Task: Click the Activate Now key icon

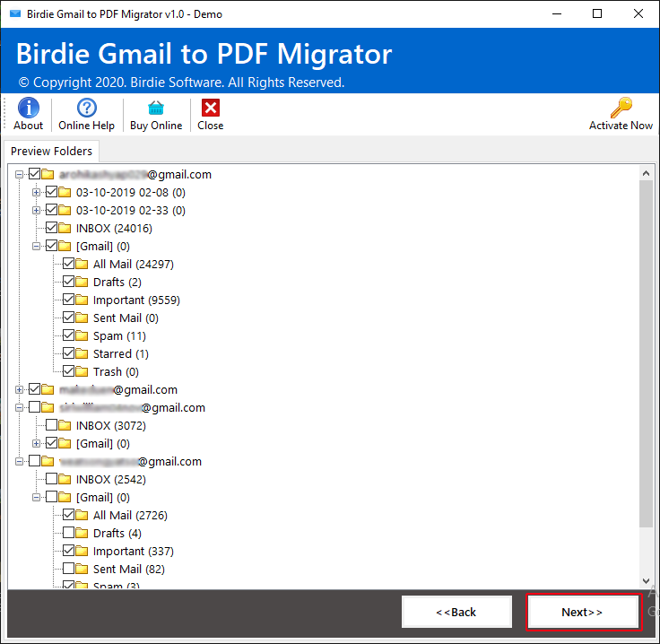Action: click(x=621, y=108)
